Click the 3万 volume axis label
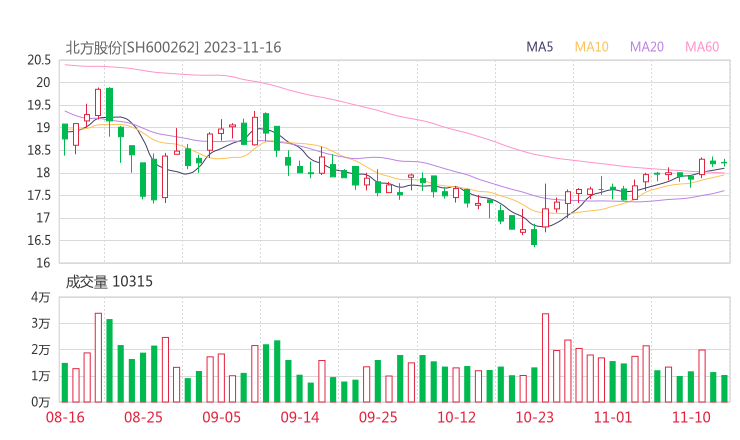The height and width of the screenshot is (440, 740). click(41, 324)
